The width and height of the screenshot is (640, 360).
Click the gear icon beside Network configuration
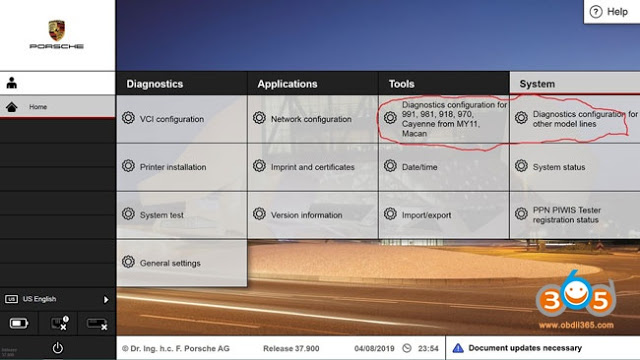point(259,118)
